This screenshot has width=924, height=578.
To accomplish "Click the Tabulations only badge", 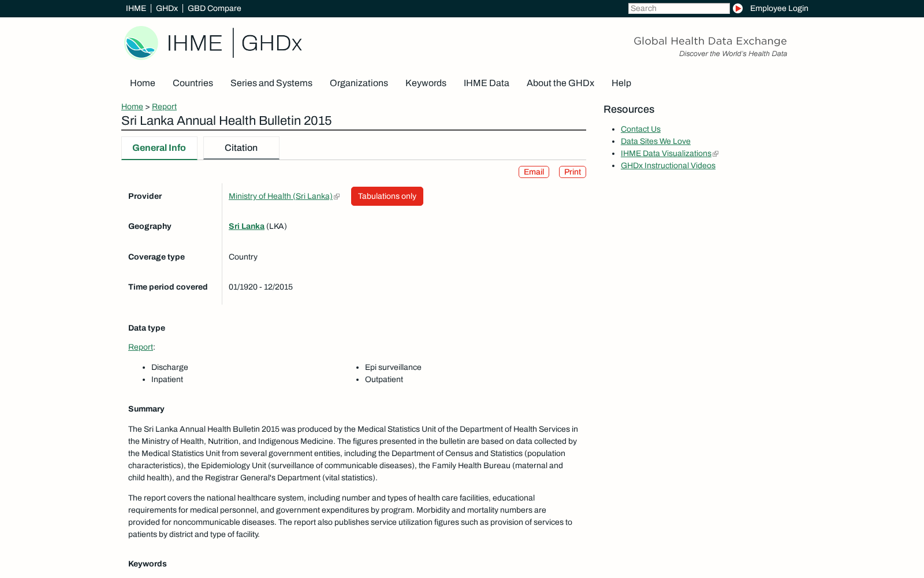I will pyautogui.click(x=387, y=196).
